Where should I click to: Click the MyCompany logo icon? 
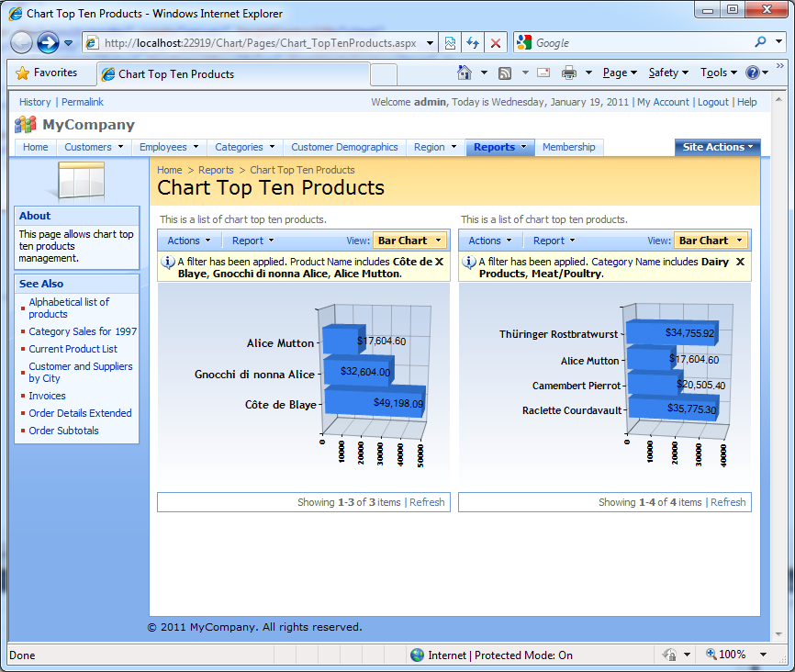[26, 124]
